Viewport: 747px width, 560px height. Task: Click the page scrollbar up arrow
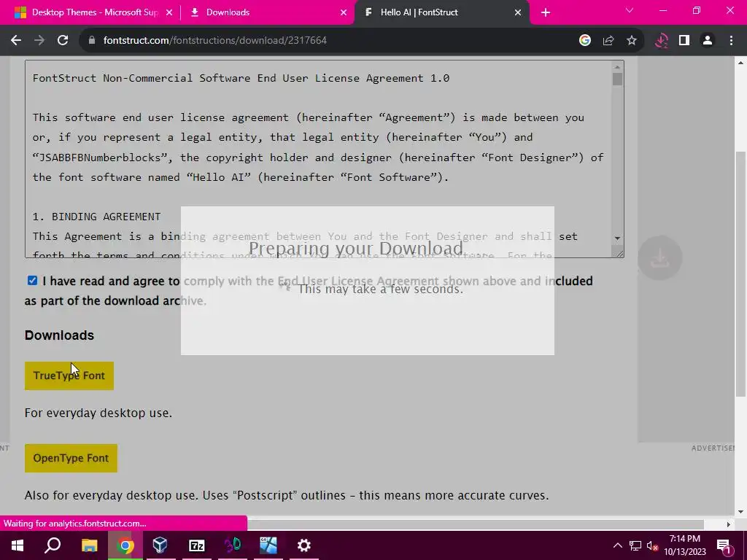pyautogui.click(x=741, y=63)
